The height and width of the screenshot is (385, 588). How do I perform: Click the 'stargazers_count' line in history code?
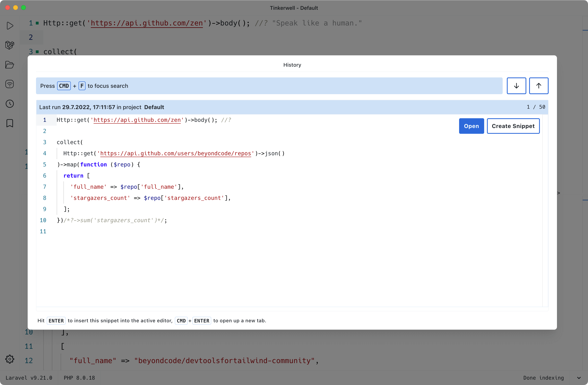tap(150, 198)
